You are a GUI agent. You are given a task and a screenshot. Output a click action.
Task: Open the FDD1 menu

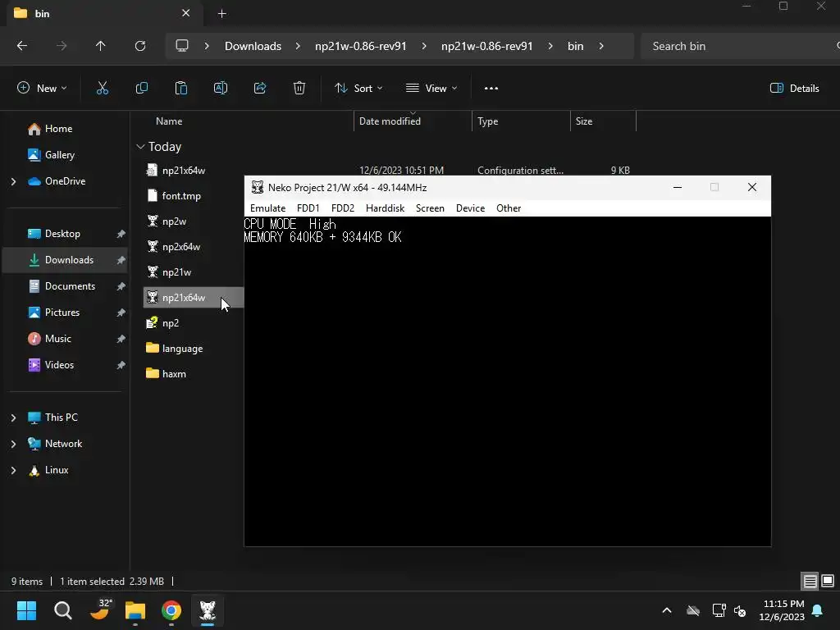308,208
